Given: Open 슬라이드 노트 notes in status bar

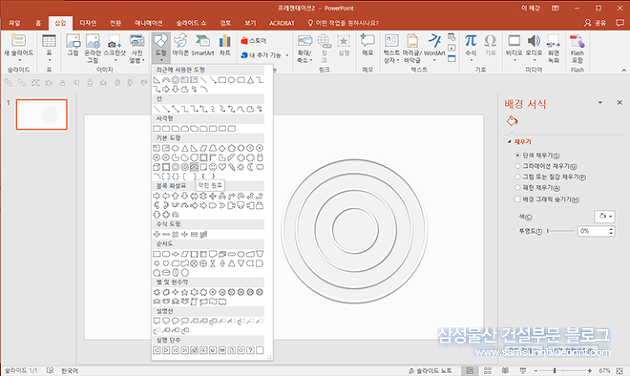Looking at the screenshot, I should click(x=430, y=370).
